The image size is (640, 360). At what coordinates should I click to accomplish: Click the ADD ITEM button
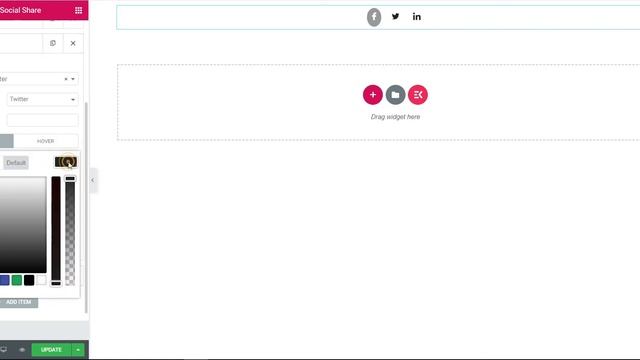(19, 302)
